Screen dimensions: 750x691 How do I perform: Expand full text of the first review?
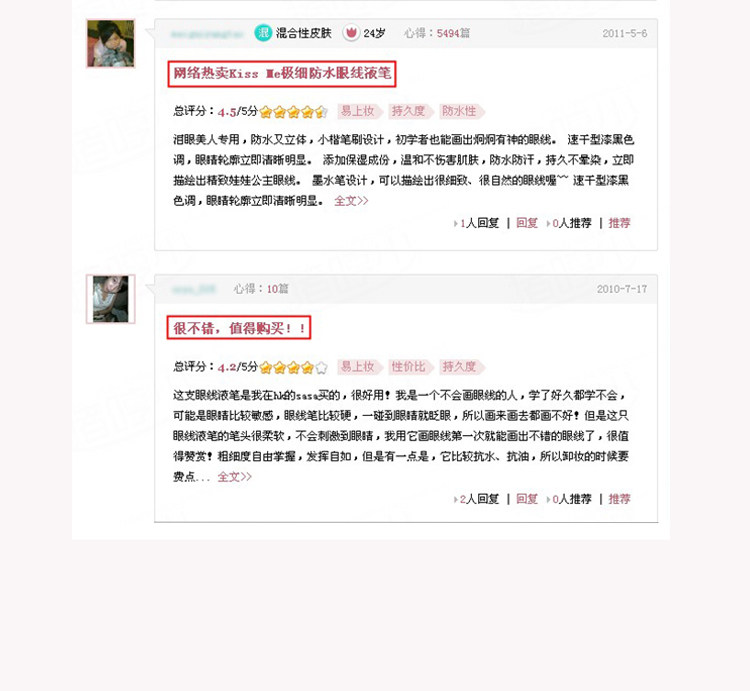tap(351, 201)
